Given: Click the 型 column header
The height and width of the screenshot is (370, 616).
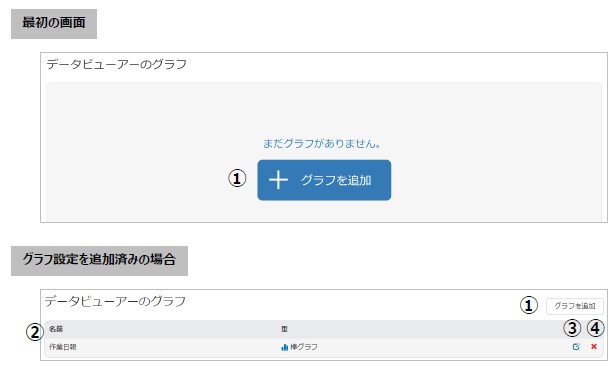Looking at the screenshot, I should (x=284, y=329).
